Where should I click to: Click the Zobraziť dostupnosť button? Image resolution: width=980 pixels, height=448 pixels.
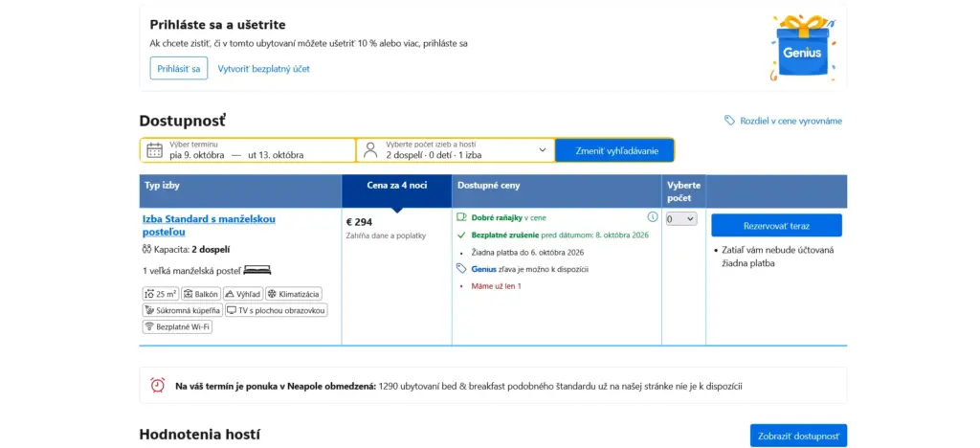coord(798,436)
